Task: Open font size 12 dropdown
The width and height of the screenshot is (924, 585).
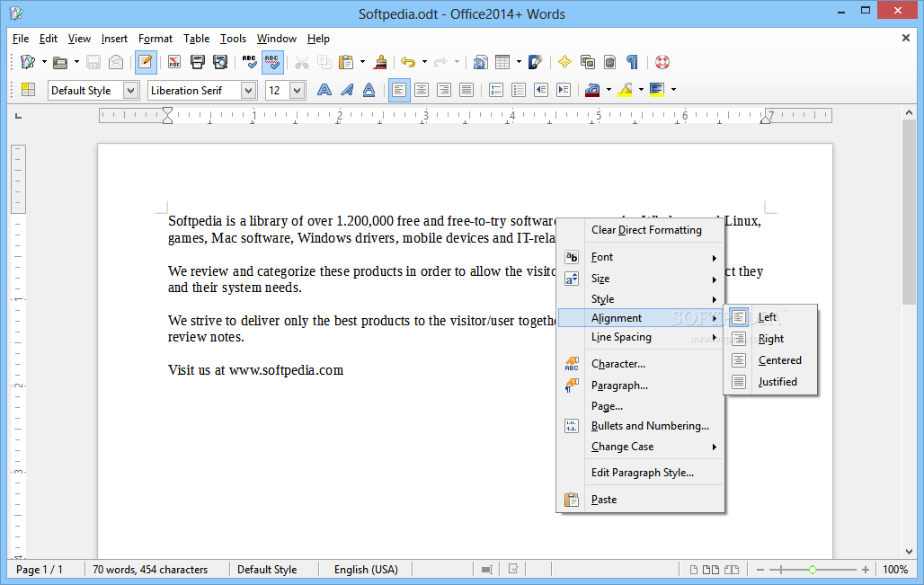Action: [x=297, y=90]
